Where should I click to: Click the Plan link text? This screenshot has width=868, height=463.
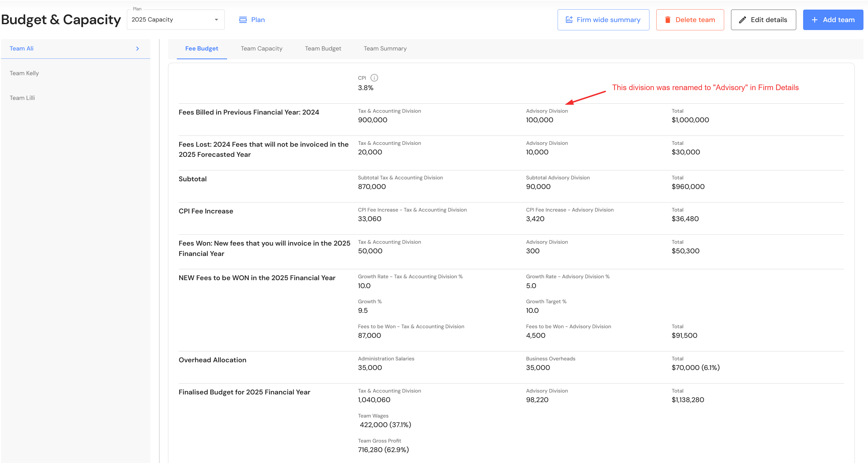click(x=258, y=20)
